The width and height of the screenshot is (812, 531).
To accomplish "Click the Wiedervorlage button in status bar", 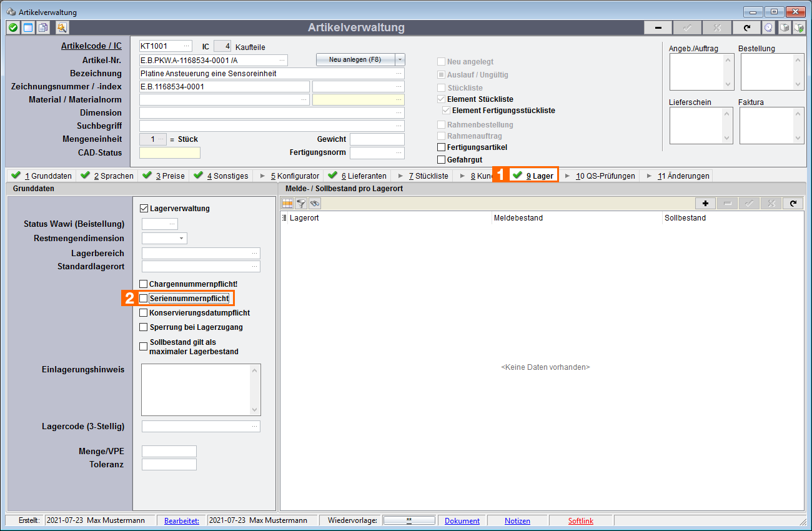I will click(x=409, y=520).
